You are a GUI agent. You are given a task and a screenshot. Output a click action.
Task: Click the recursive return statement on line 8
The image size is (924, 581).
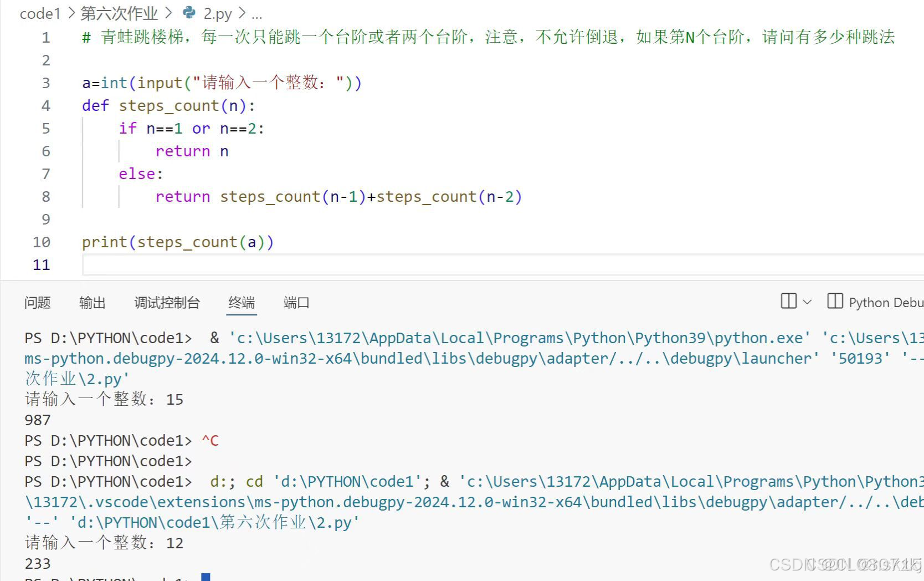tap(338, 197)
